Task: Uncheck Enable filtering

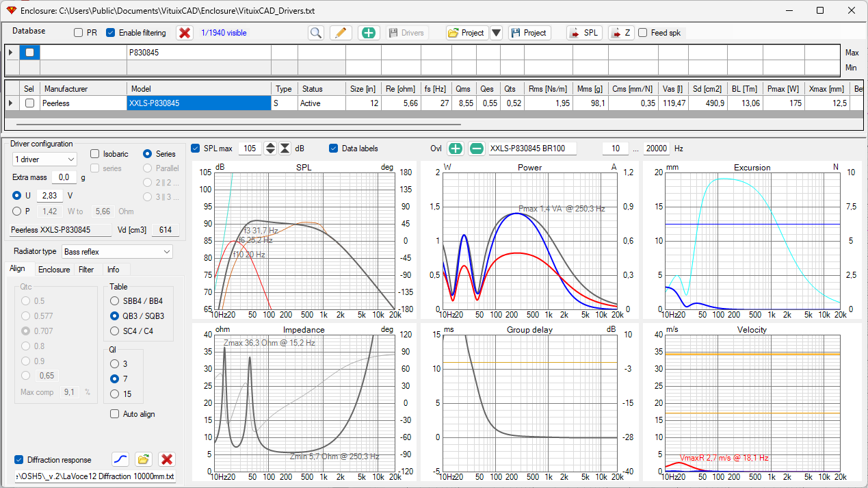Action: (111, 33)
